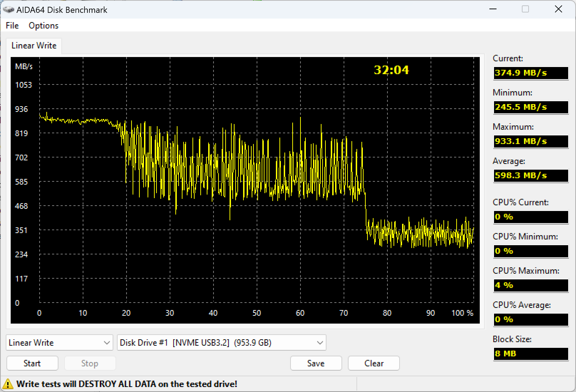The width and height of the screenshot is (576, 392).
Task: Close the AIDA64 Disk Benchmark window
Action: point(559,9)
